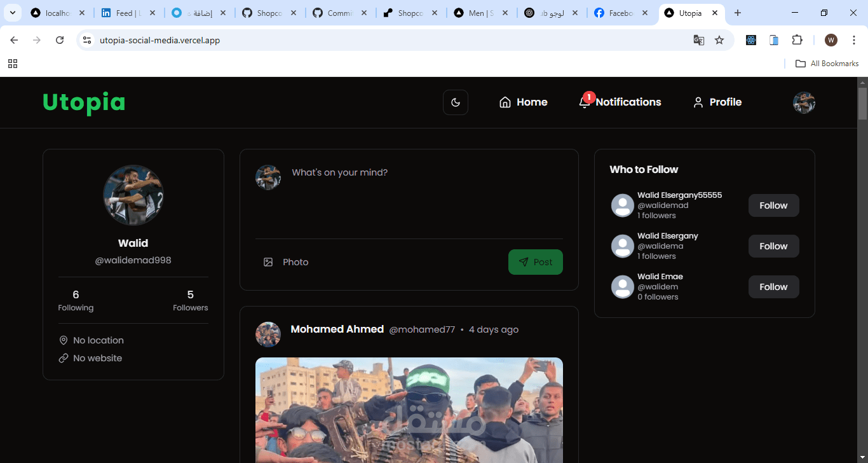Open the All Bookmarks folder

827,64
